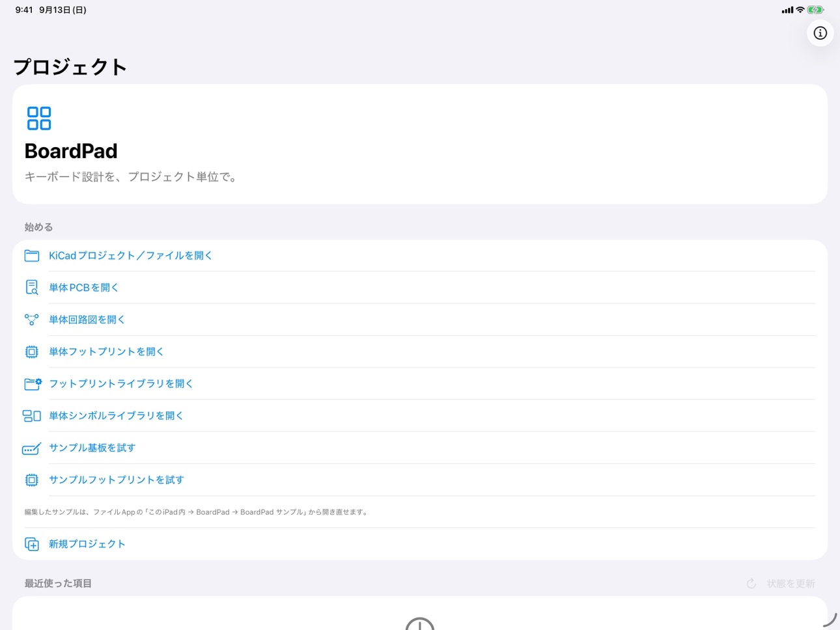Click the 始める section header
This screenshot has height=630, width=840.
[38, 227]
